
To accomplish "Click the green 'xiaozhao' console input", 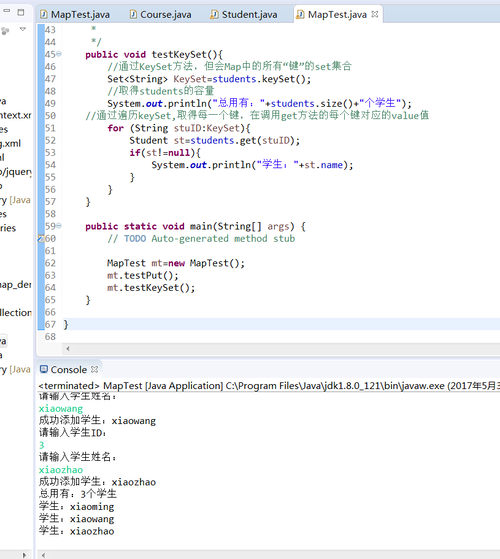I will click(61, 470).
